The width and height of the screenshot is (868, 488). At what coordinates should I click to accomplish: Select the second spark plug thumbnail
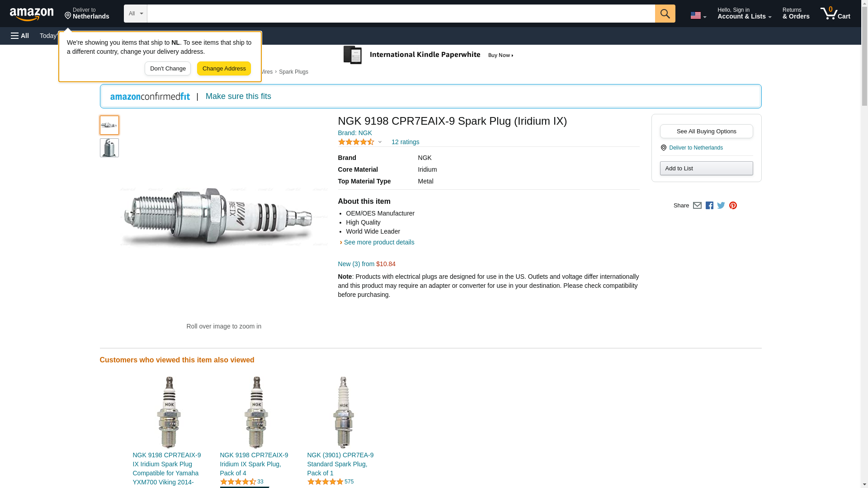pyautogui.click(x=109, y=148)
